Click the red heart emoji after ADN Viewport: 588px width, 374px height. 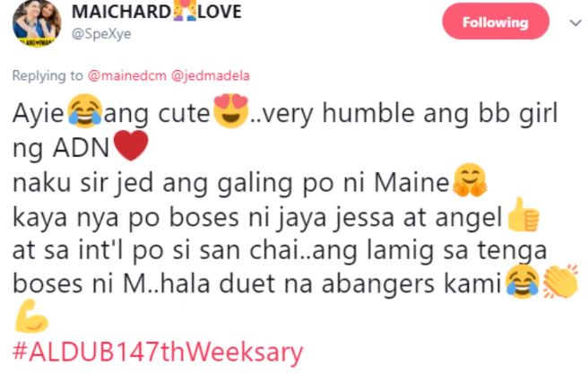click(131, 145)
